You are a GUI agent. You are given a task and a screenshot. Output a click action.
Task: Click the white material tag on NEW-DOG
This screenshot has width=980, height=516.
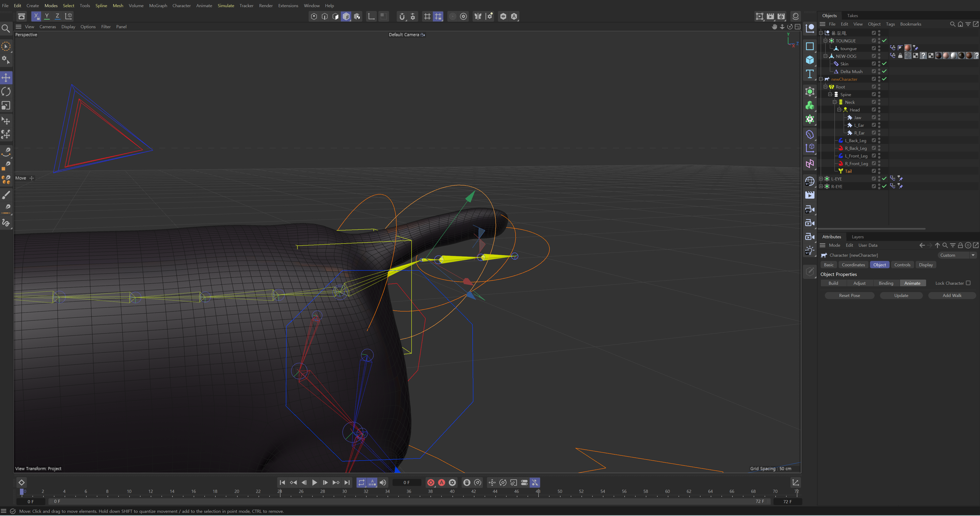(x=954, y=55)
